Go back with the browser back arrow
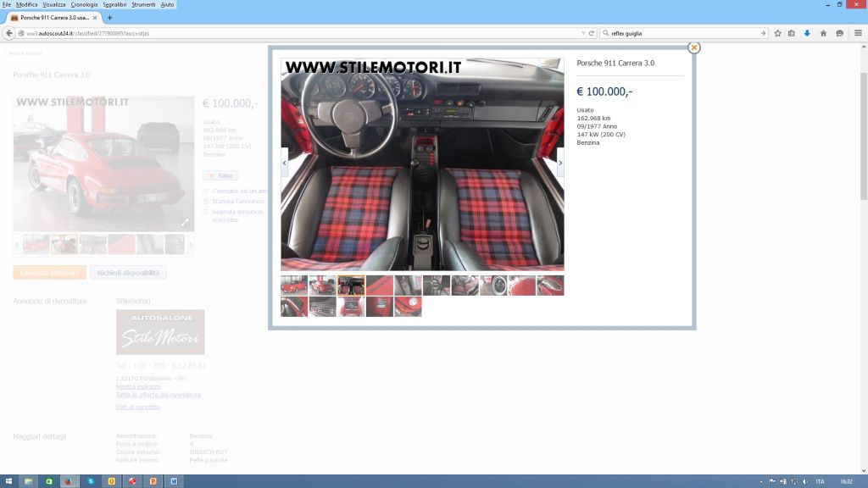 tap(8, 33)
